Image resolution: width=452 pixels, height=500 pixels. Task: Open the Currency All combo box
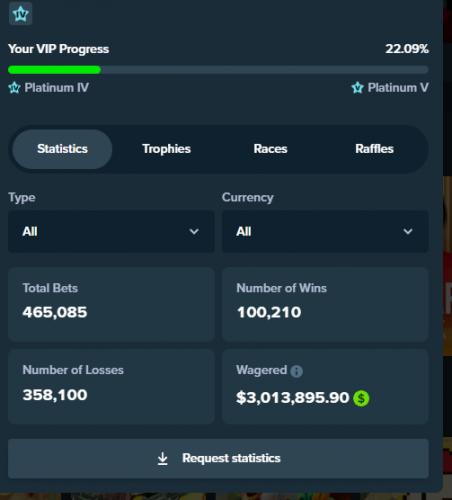point(325,231)
